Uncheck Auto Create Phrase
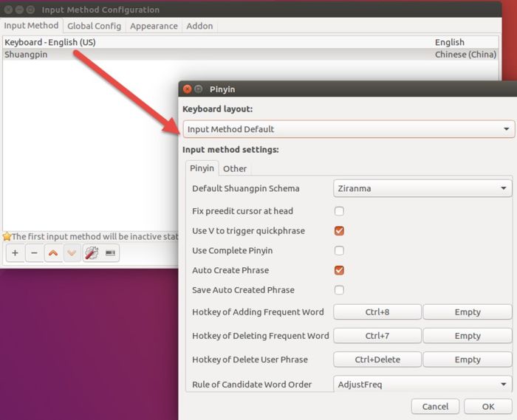This screenshot has height=420, width=517. (x=339, y=270)
